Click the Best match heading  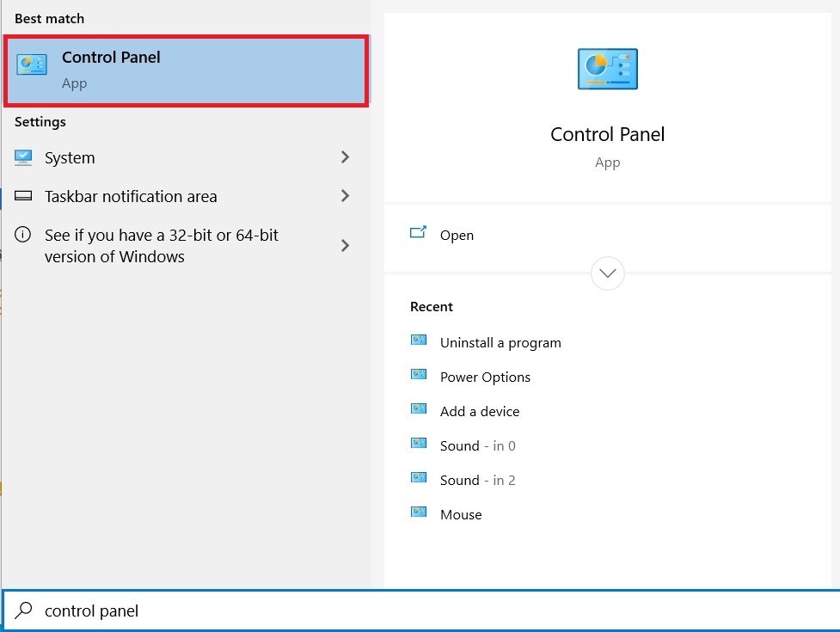click(x=49, y=19)
